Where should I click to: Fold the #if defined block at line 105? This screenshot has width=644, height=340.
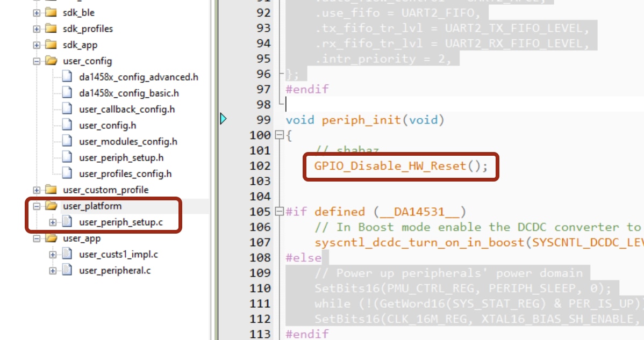click(x=280, y=212)
